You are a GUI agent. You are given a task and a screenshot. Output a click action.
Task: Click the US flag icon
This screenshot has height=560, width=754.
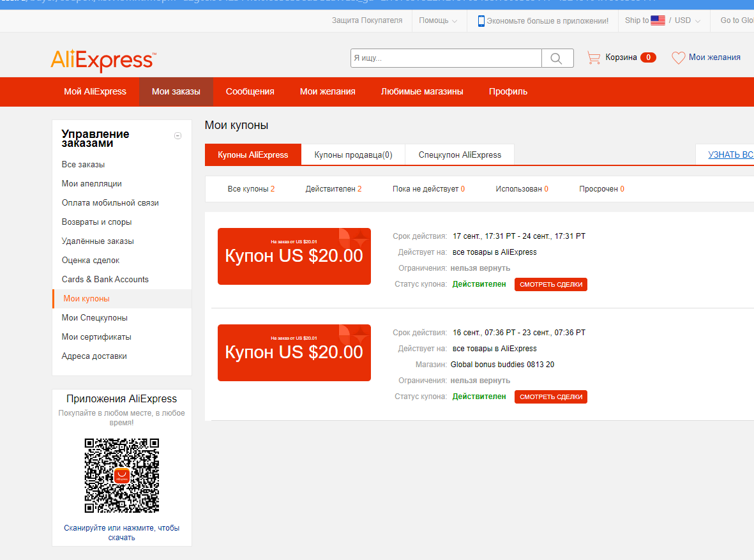pos(658,20)
